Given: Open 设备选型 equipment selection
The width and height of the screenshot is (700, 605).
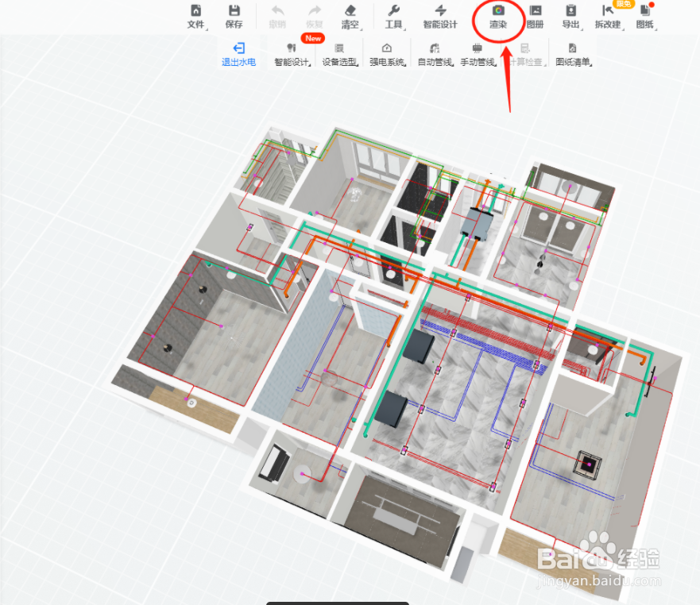Looking at the screenshot, I should 340,55.
